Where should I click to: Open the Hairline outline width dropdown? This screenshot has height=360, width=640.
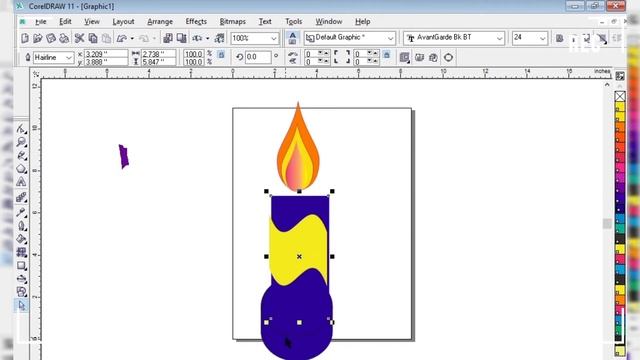[x=69, y=58]
